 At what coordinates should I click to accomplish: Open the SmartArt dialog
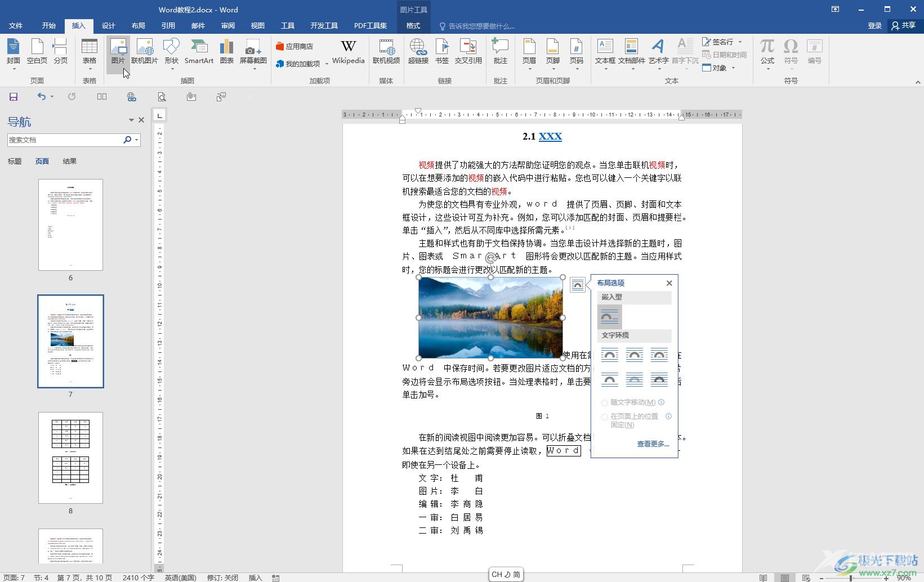click(x=199, y=52)
